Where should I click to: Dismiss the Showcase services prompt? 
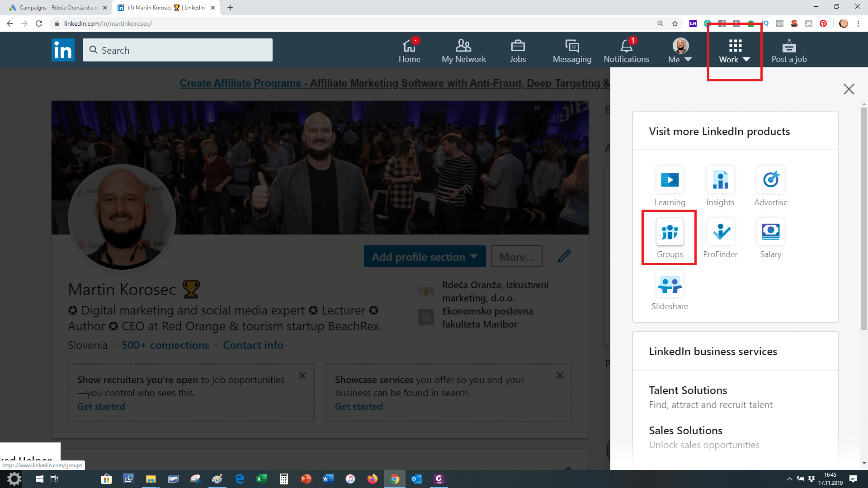coord(560,375)
